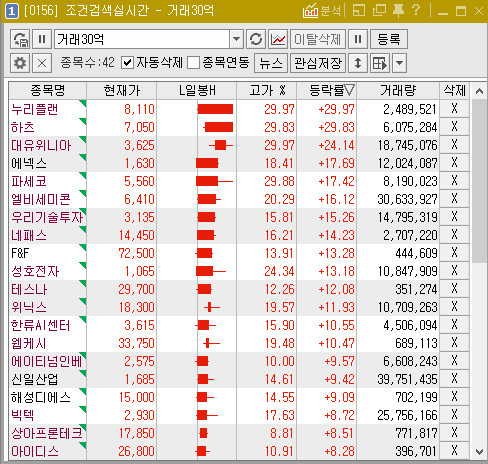Select stock 성호전자

point(35,271)
